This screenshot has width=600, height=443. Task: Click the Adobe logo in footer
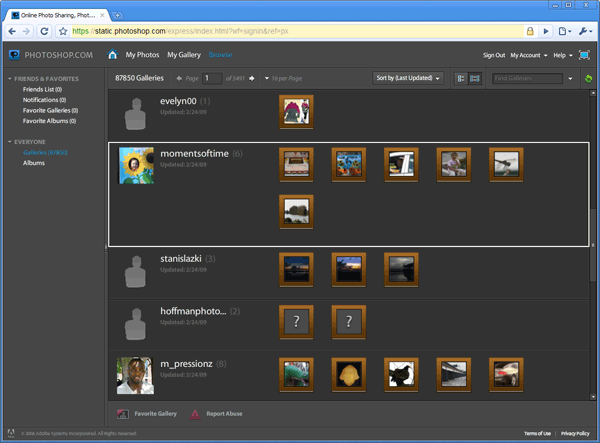coord(11,433)
